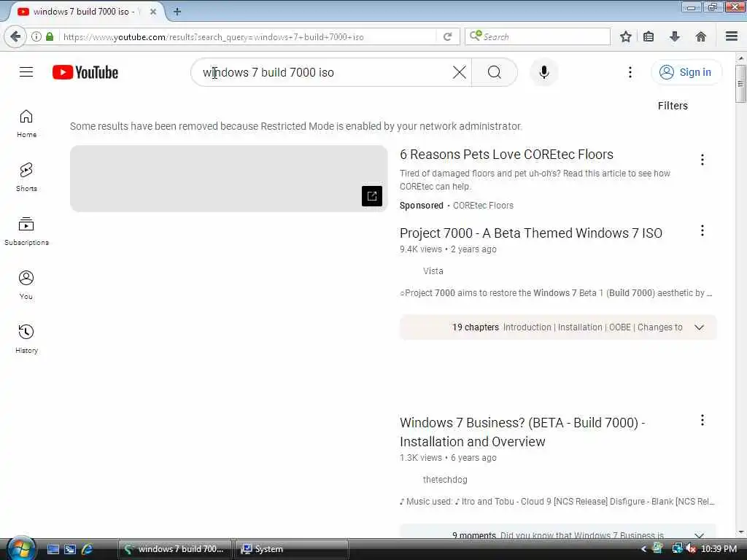
Task: Launch Internet Explorer from quick launch
Action: tap(88, 549)
